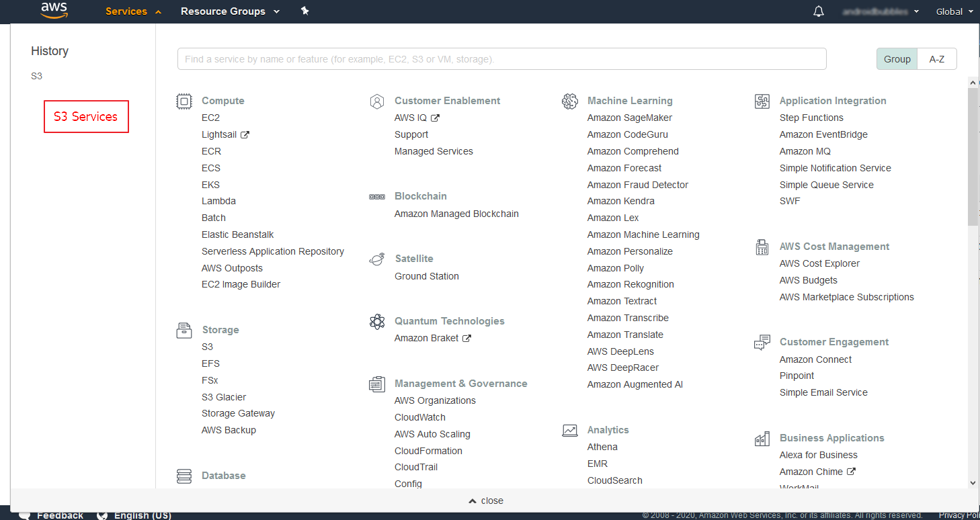Open the Support service

pos(411,134)
